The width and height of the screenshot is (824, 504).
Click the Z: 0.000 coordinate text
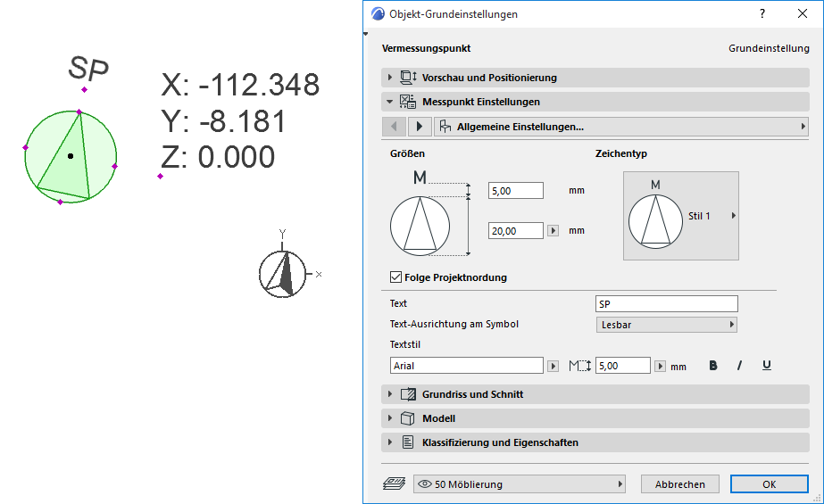click(x=218, y=157)
